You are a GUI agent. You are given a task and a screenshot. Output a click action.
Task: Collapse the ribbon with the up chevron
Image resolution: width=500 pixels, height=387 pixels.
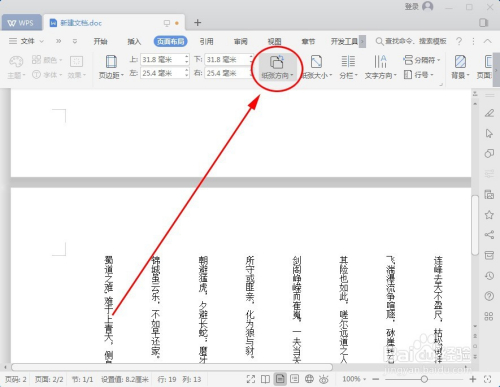487,41
